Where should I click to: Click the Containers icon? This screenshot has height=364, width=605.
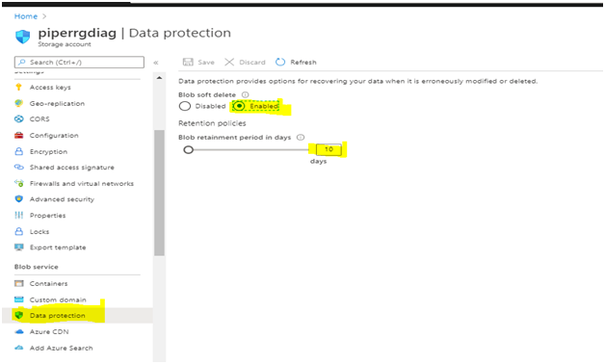[x=18, y=283]
